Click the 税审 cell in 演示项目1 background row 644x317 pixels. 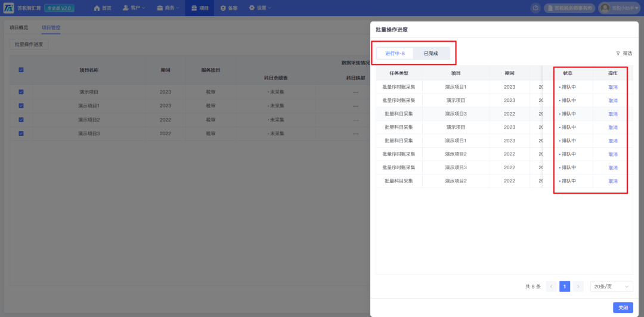(x=210, y=105)
